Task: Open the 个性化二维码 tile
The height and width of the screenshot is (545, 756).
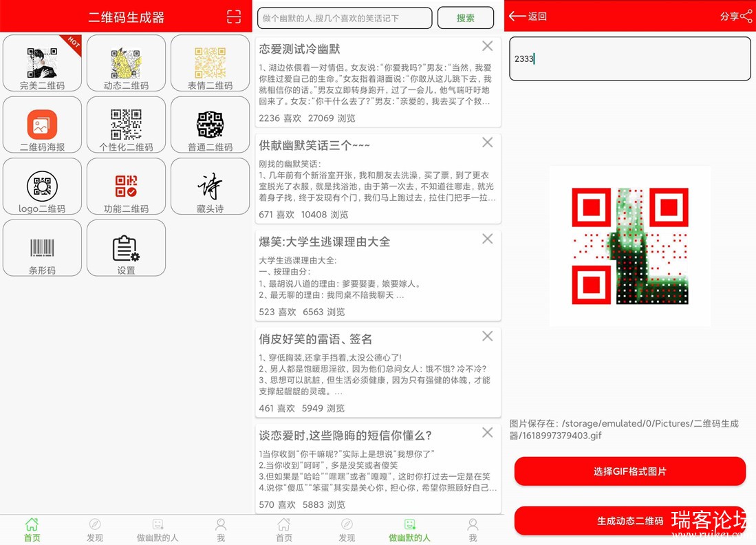Action: click(127, 125)
